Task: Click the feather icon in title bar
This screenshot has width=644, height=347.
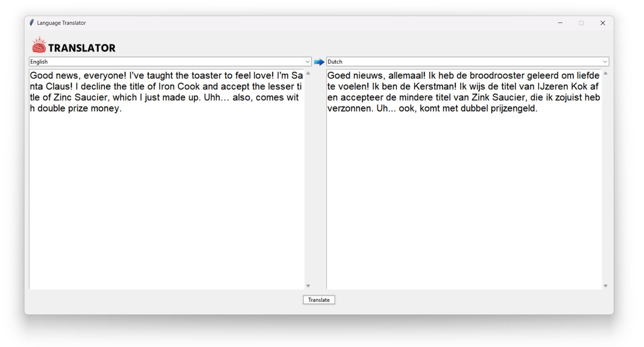Action: click(x=32, y=23)
